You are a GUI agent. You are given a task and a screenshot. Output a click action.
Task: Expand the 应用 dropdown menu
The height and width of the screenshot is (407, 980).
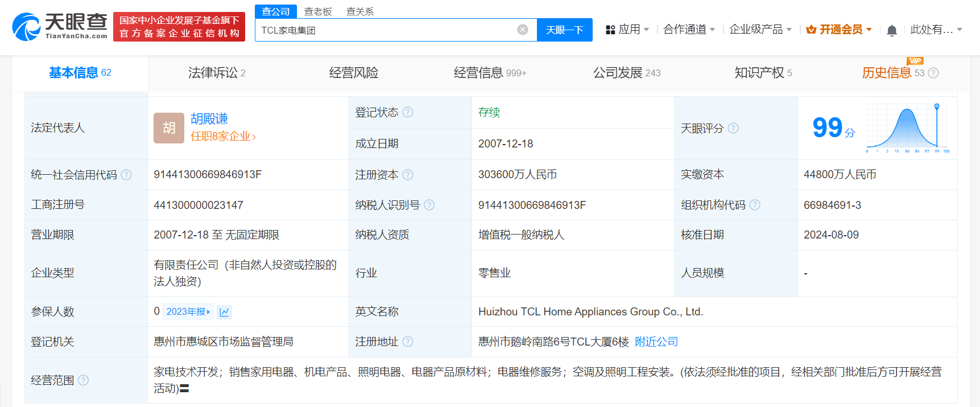pyautogui.click(x=627, y=30)
